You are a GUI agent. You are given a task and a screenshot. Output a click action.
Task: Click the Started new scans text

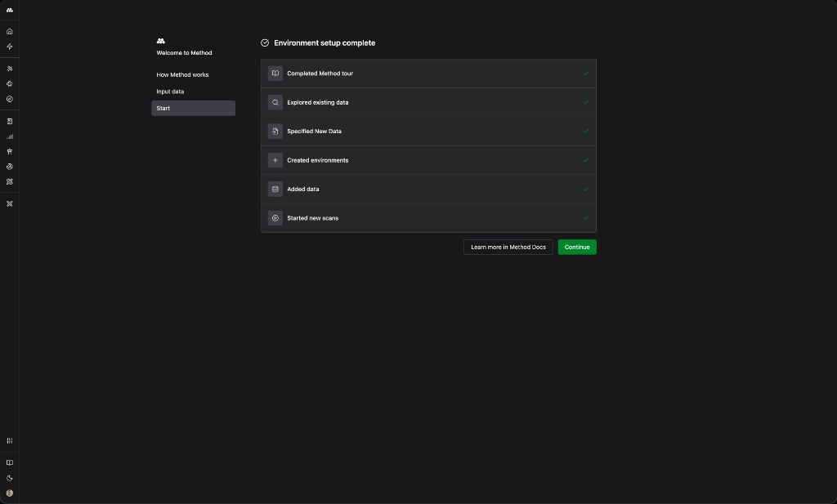pyautogui.click(x=313, y=217)
